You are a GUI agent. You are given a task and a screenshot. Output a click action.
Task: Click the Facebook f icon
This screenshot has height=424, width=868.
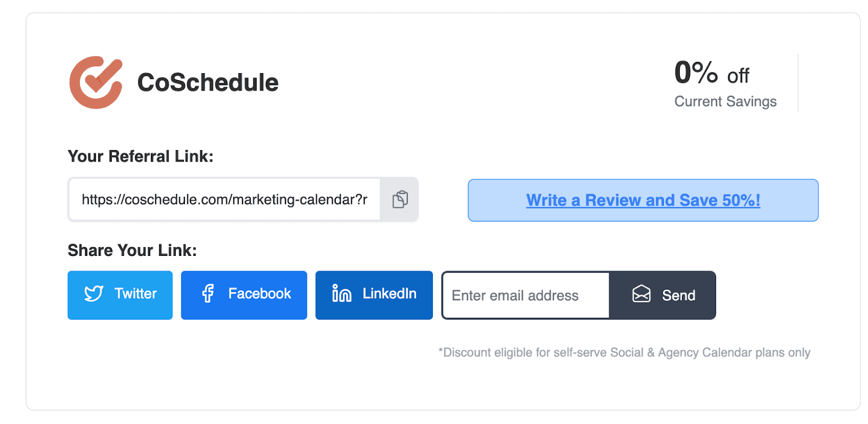click(208, 294)
